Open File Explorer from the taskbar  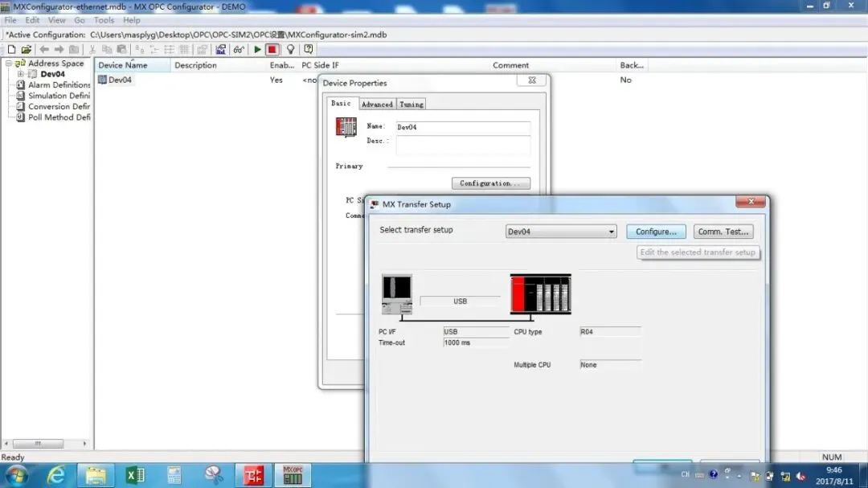95,475
